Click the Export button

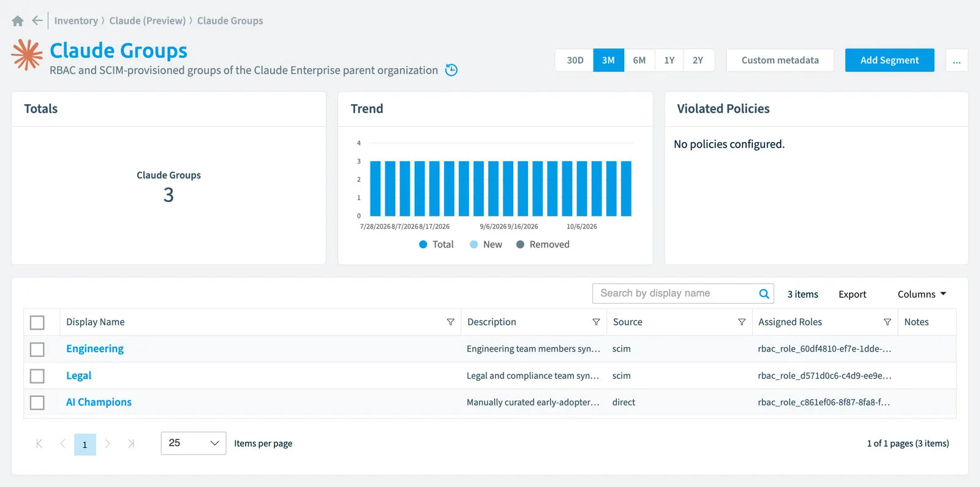click(853, 295)
